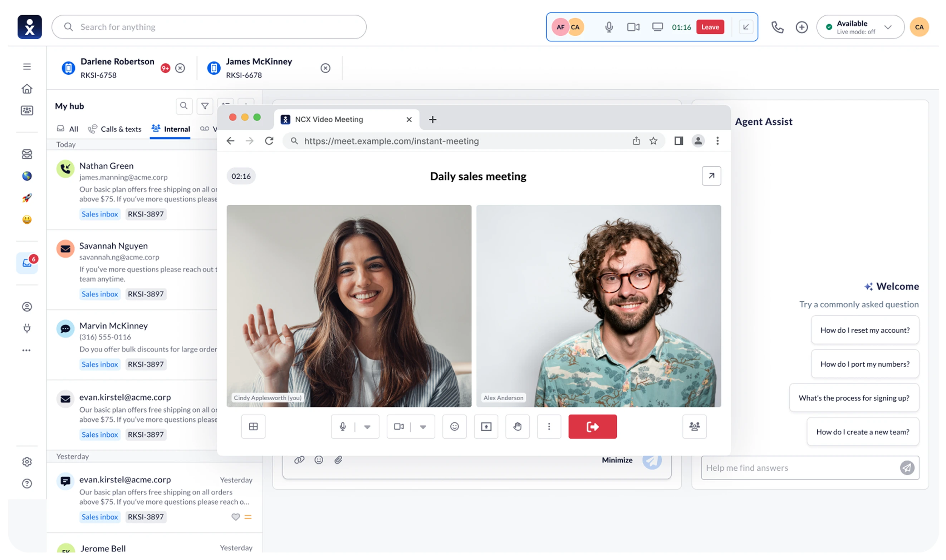The height and width of the screenshot is (560, 946).
Task: Open the inbox stack sidebar icon
Action: (27, 154)
